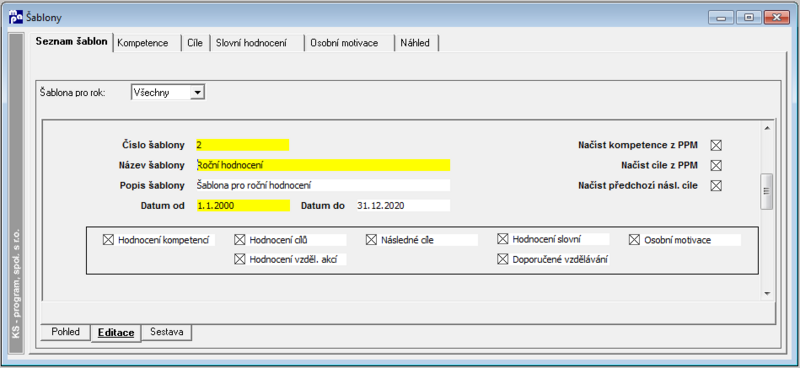Toggle Následné cíle checkbox
This screenshot has width=800, height=368.
pos(371,240)
